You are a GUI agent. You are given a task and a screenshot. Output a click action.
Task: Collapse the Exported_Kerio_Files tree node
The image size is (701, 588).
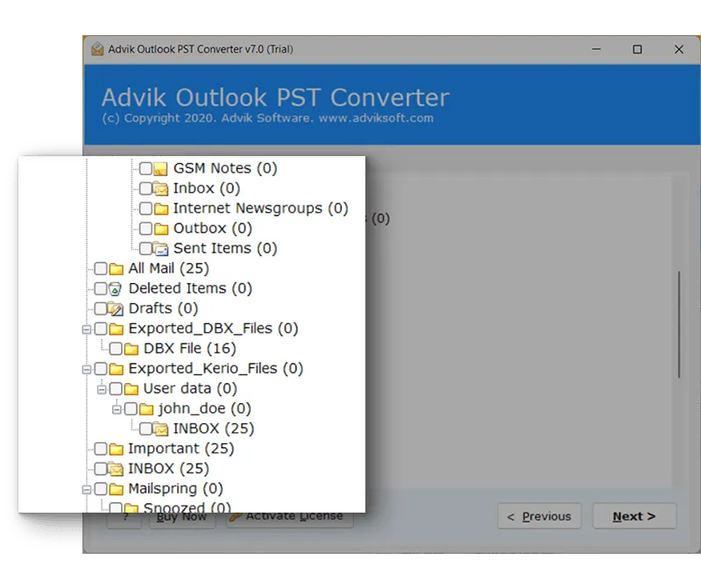pos(86,369)
